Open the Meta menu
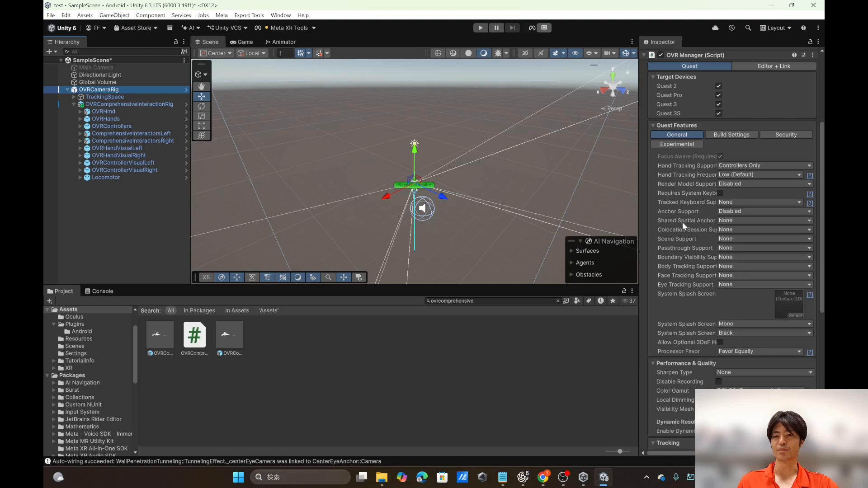Screen dimensions: 868x488 (x=222, y=15)
